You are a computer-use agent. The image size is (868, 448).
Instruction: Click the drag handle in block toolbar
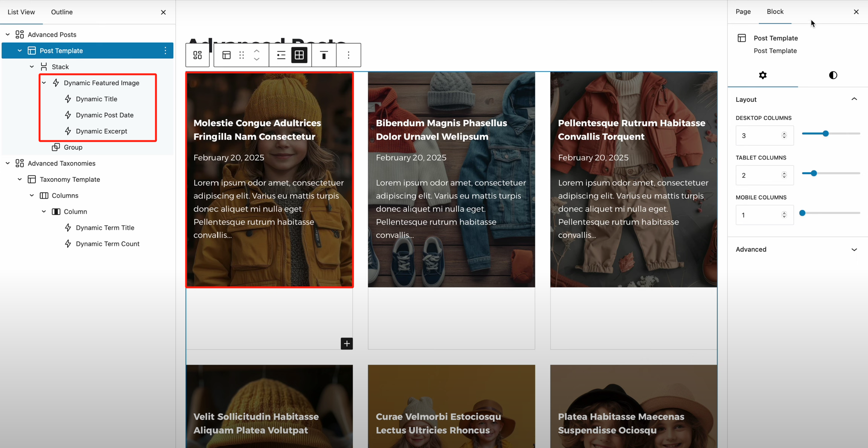pos(241,55)
